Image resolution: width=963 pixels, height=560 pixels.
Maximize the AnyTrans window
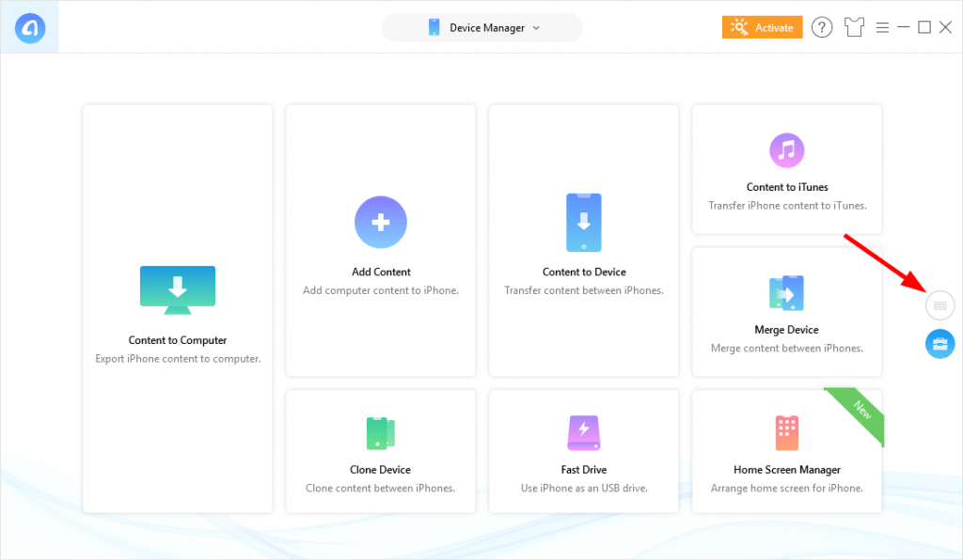(924, 28)
